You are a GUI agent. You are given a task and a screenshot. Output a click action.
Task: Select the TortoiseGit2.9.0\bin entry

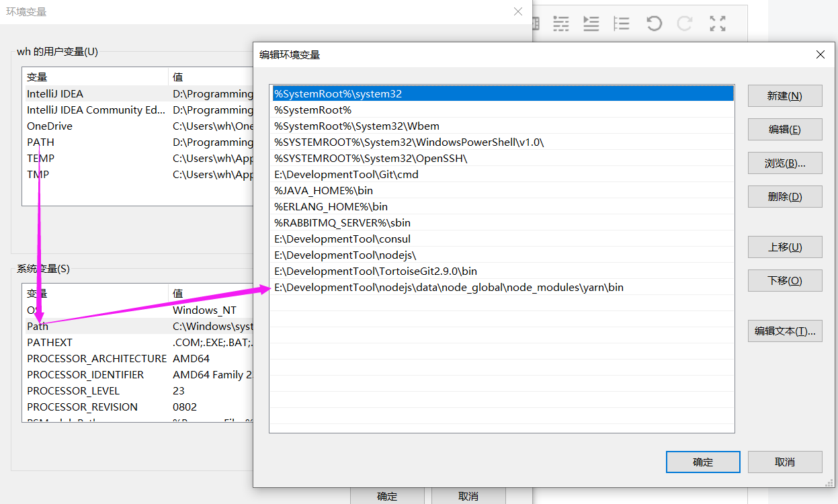[x=502, y=271]
